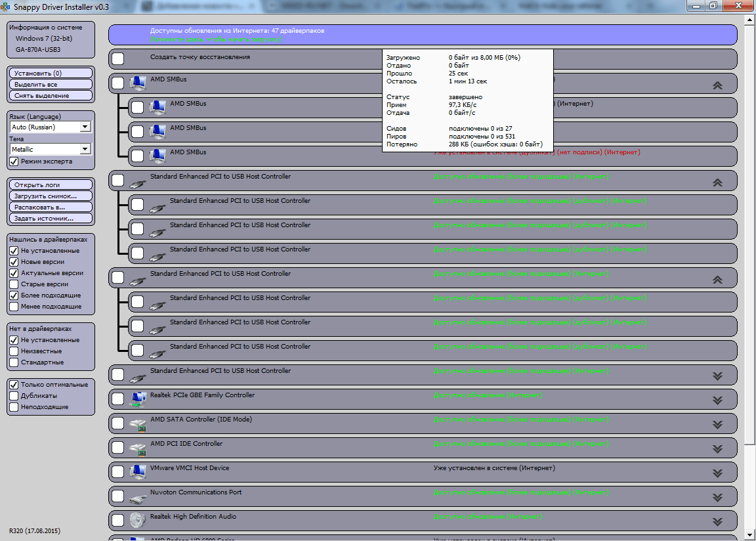
Task: Tick the 'Создать точку восстановления' checkbox
Action: 117,59
